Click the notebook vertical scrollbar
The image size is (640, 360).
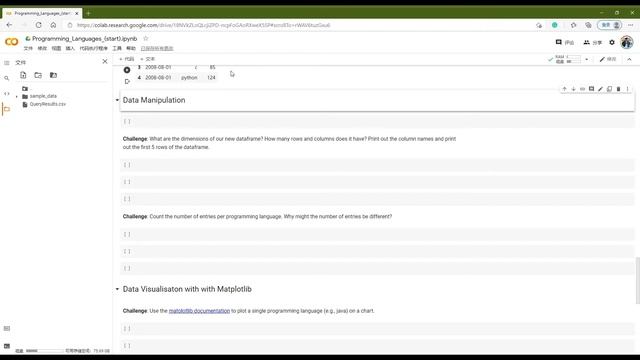(x=637, y=280)
